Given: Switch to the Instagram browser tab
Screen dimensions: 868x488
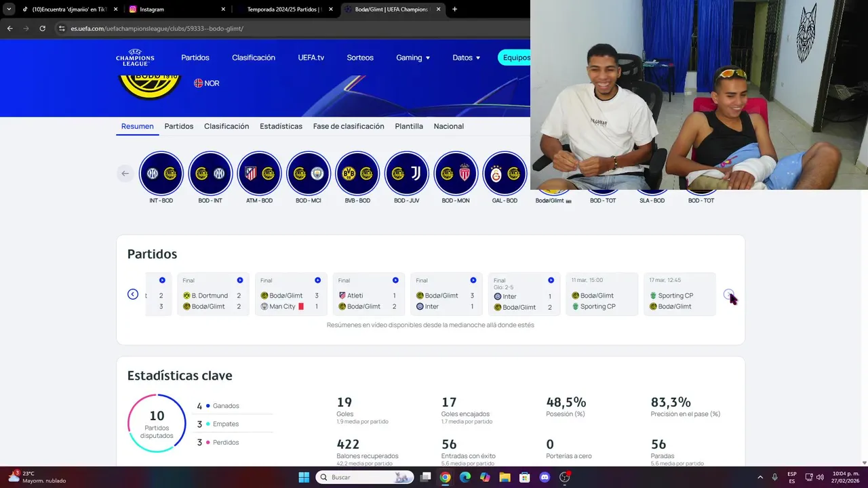Looking at the screenshot, I should tap(176, 9).
